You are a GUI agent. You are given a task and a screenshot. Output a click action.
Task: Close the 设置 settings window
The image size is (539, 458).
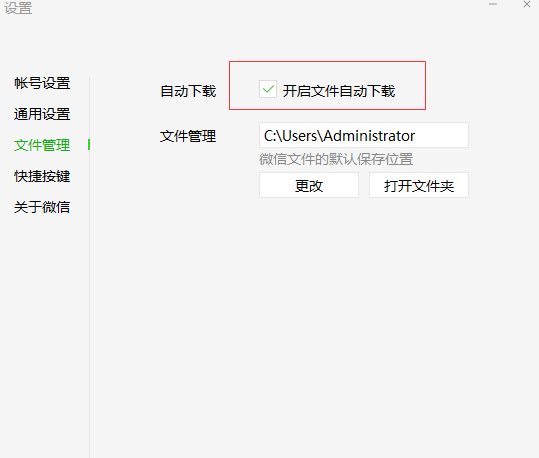click(527, 4)
